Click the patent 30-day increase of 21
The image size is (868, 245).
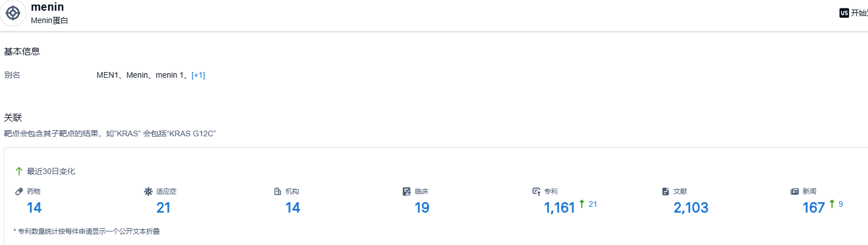pyautogui.click(x=593, y=204)
